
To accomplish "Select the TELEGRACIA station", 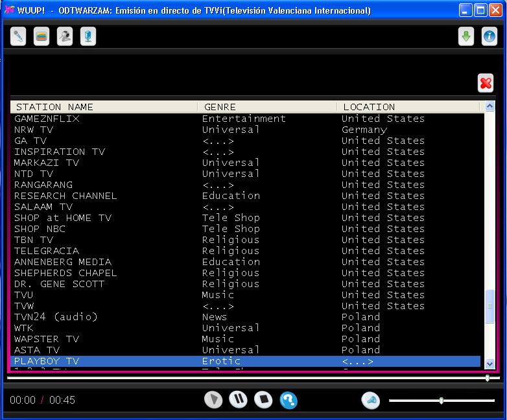I will tap(246, 251).
